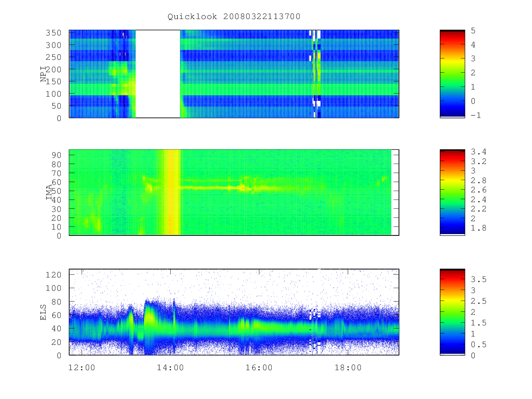Image resolution: width=532 pixels, height=399 pixels.
Task: Click the 2.2 label on IMA colorbar
Action: point(478,209)
